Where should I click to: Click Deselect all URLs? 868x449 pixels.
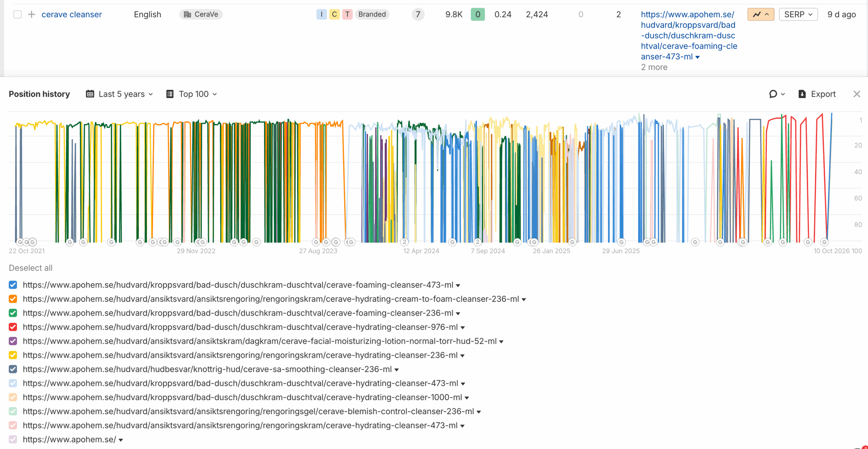31,268
